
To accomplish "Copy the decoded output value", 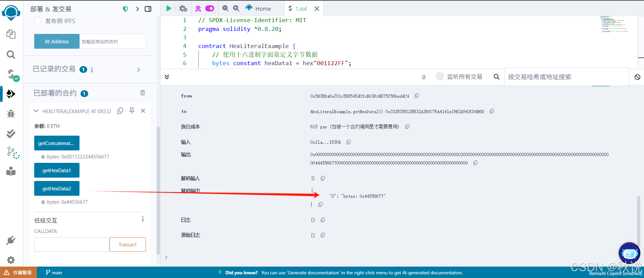I will [320, 204].
